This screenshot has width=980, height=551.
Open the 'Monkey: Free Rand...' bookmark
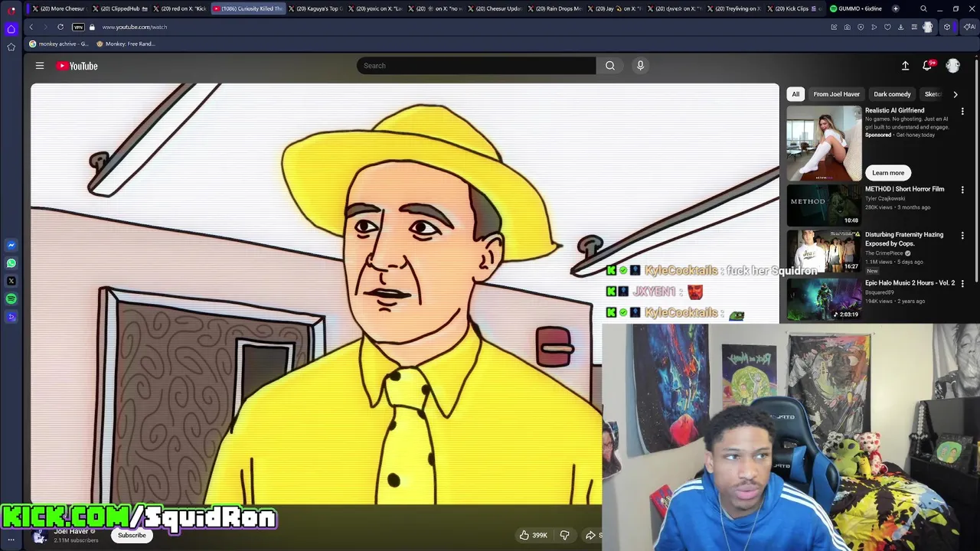[x=125, y=44]
